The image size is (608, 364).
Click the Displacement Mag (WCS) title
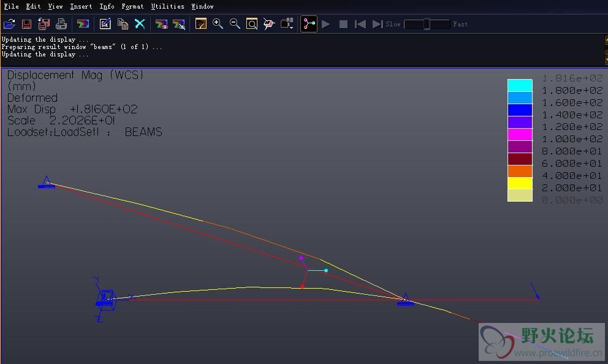tap(75, 75)
